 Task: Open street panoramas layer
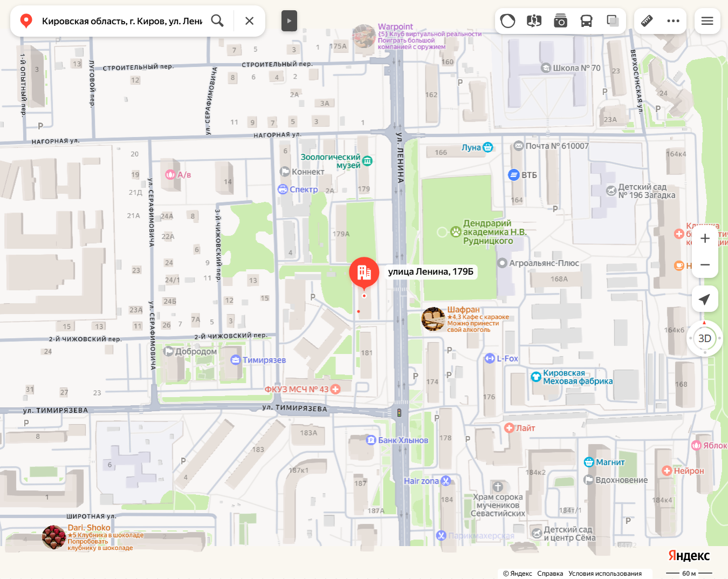click(x=534, y=21)
